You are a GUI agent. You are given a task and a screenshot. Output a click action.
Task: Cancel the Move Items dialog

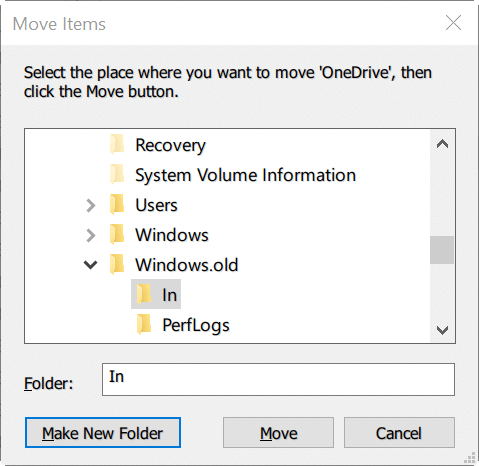(399, 433)
